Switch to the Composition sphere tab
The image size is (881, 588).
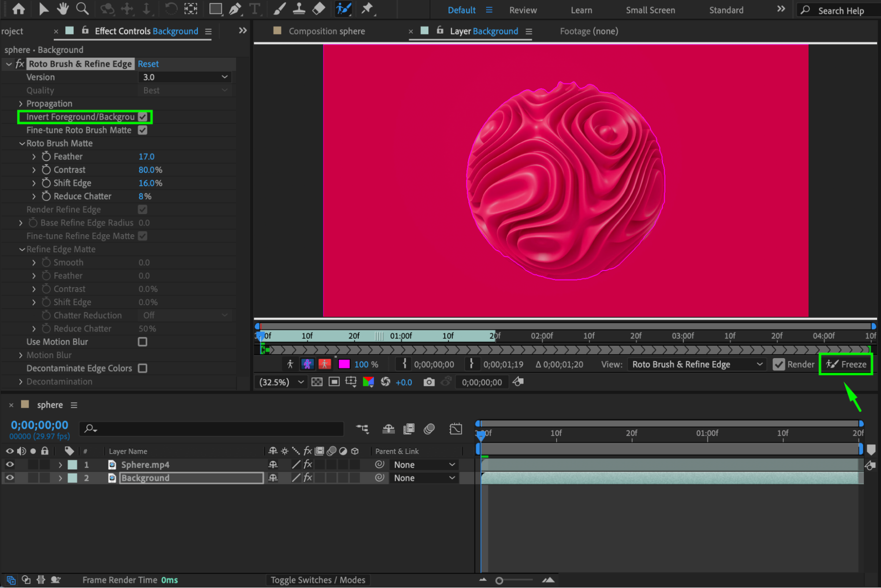327,31
